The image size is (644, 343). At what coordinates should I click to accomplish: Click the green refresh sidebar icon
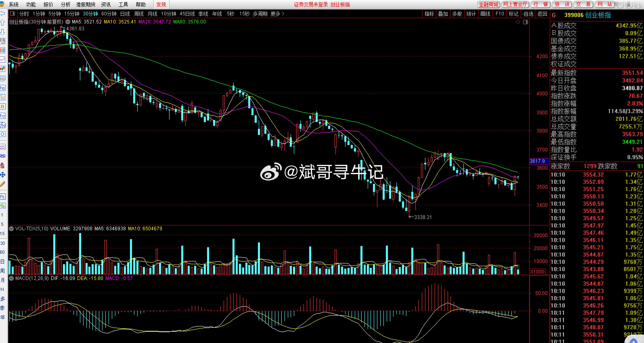point(2,206)
